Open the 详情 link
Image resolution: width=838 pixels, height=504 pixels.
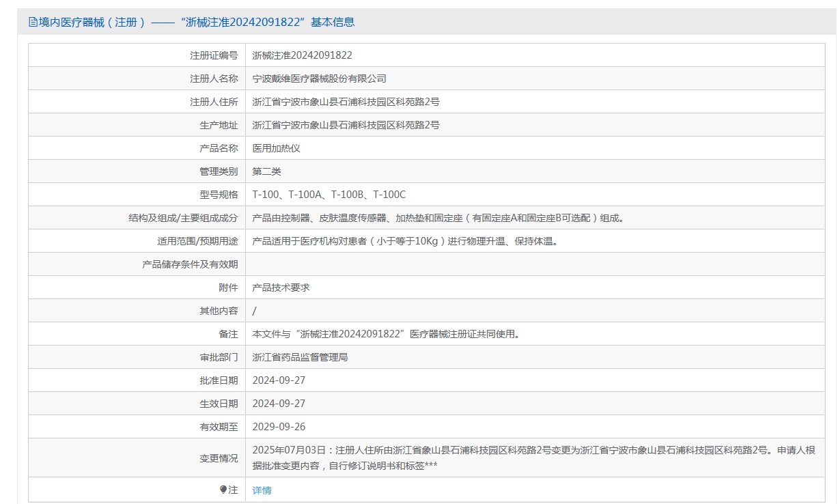coord(262,490)
